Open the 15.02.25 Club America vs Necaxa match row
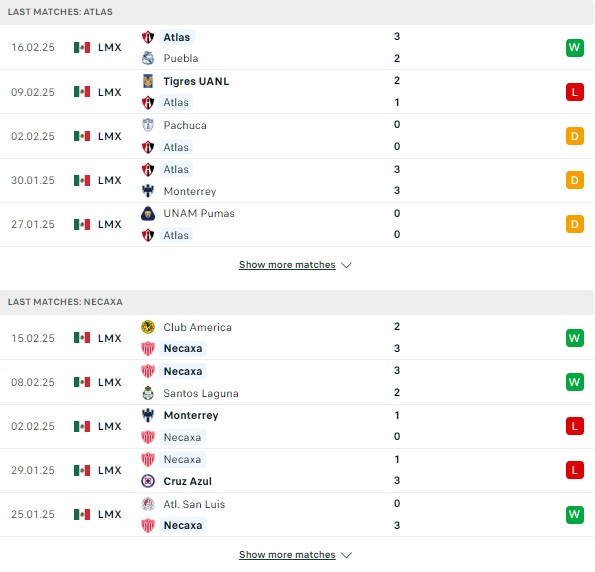 coord(297,337)
